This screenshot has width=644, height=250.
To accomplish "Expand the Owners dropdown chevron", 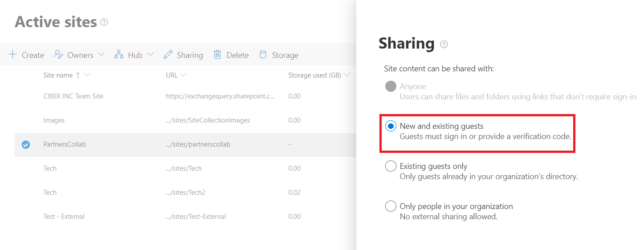I will tap(101, 54).
